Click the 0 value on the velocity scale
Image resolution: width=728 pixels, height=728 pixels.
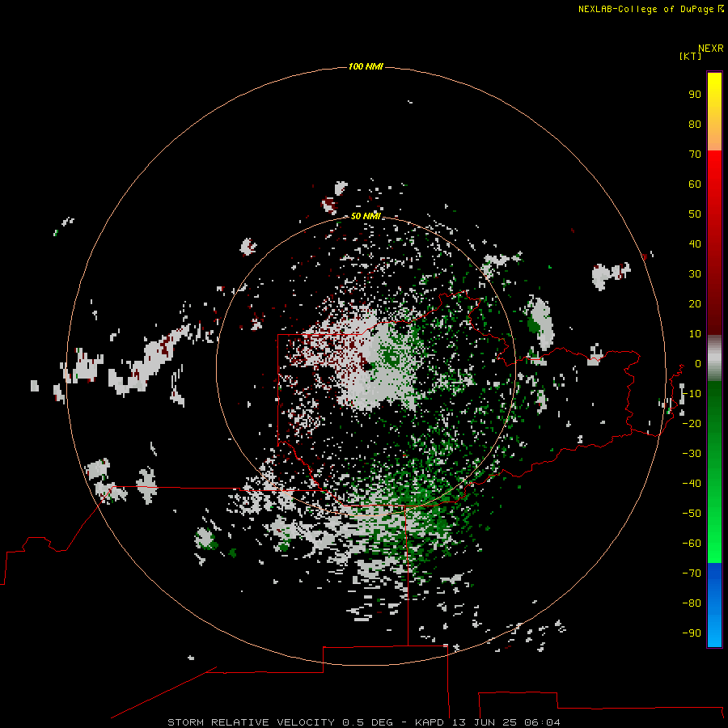(698, 363)
